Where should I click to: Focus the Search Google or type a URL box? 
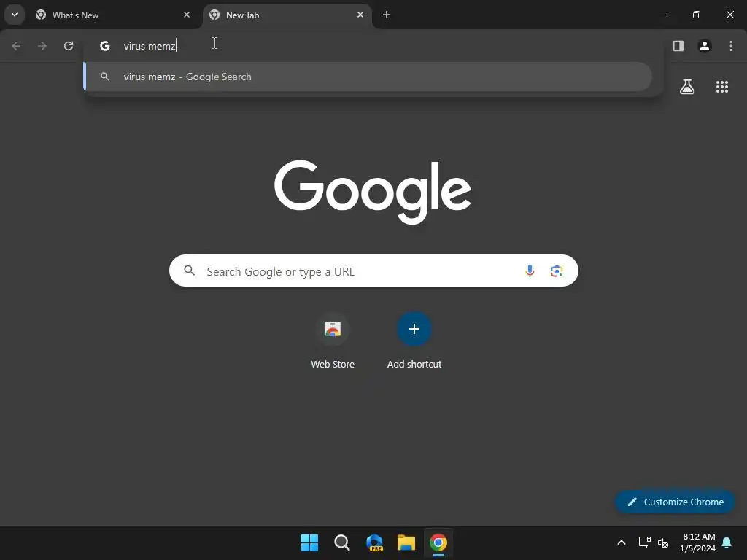(x=373, y=271)
